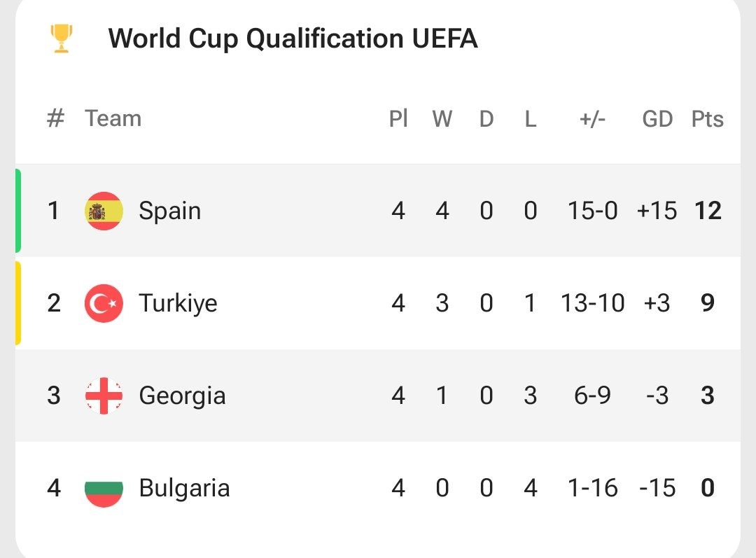Tap the Spain flag icon
This screenshot has height=558, width=756.
[104, 211]
